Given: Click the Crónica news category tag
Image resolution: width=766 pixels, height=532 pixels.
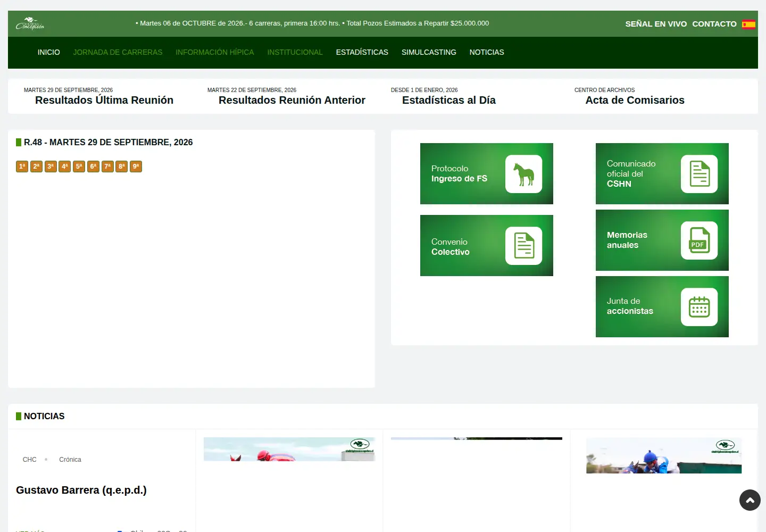Looking at the screenshot, I should click(70, 460).
